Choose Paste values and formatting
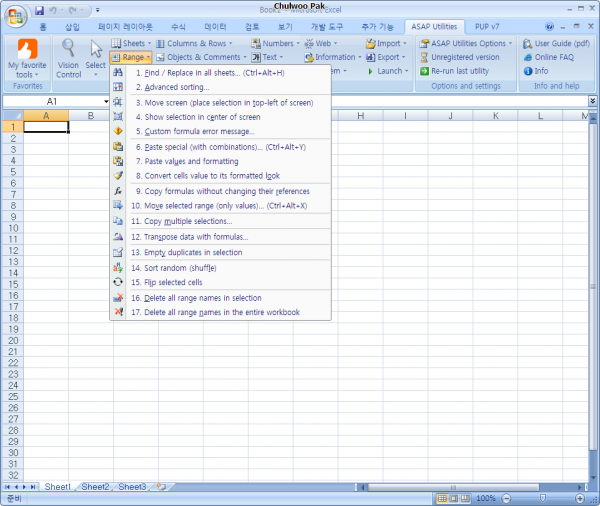Viewport: 600px width, 506px height. [x=221, y=161]
